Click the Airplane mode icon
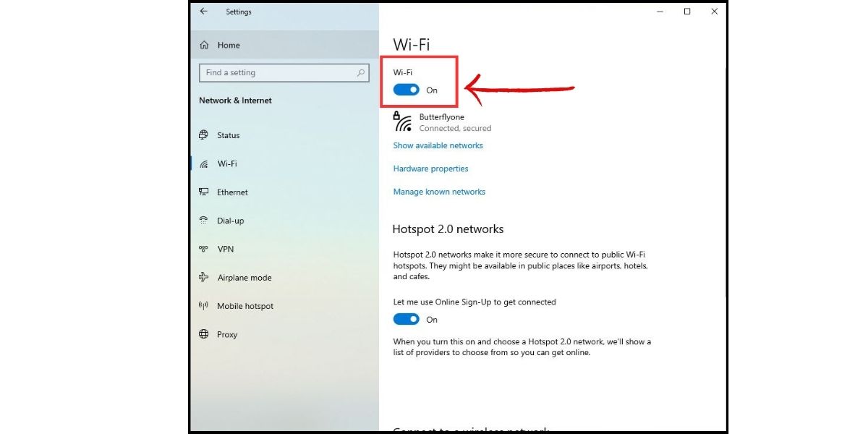 (203, 277)
